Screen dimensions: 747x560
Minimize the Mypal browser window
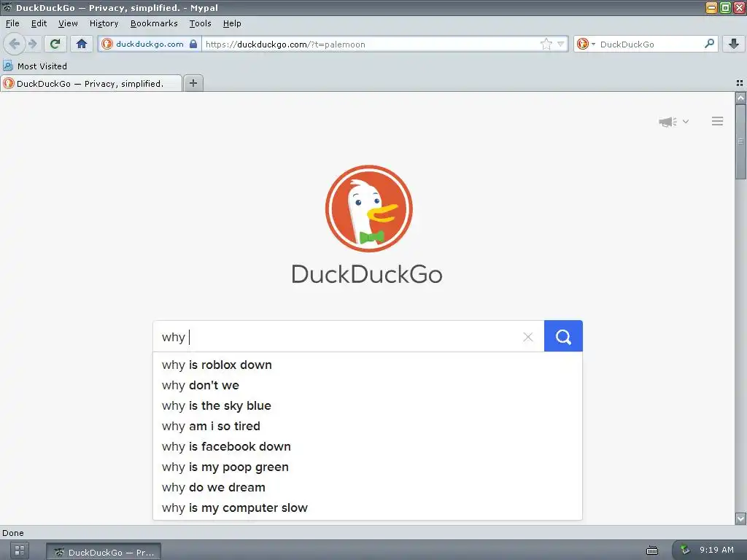tap(711, 7)
